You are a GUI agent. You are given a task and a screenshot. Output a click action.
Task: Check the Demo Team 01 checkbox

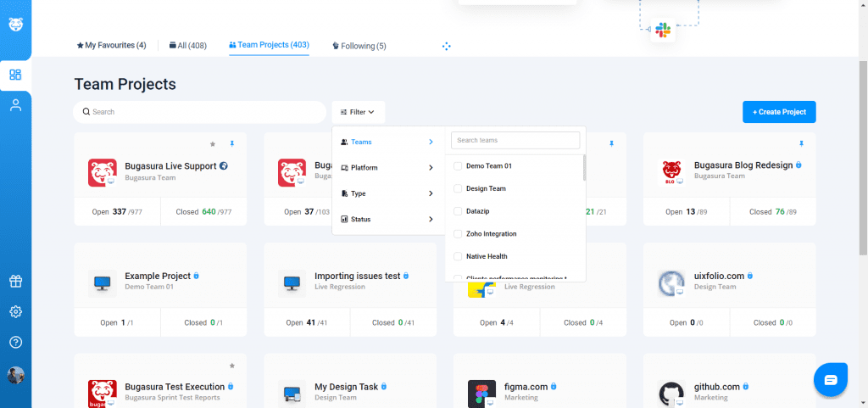[458, 166]
